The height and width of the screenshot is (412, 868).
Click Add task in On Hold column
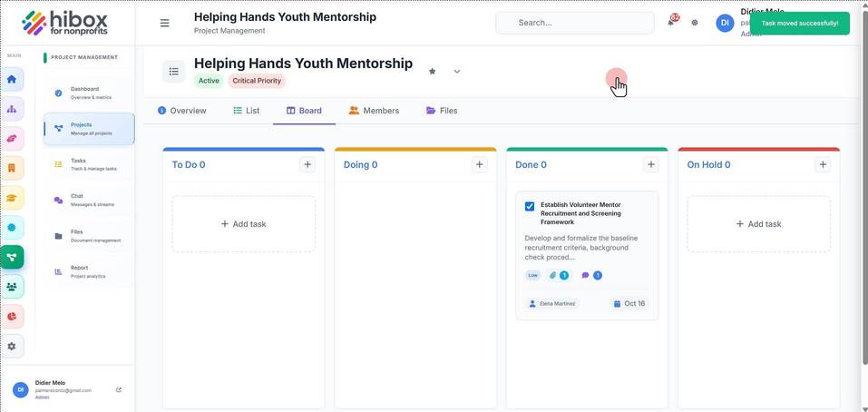pyautogui.click(x=758, y=224)
